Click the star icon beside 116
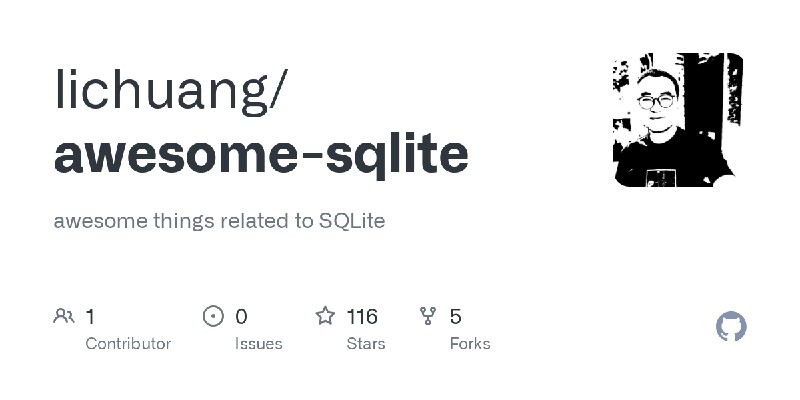Viewport: 800px width, 400px height. pos(325,316)
